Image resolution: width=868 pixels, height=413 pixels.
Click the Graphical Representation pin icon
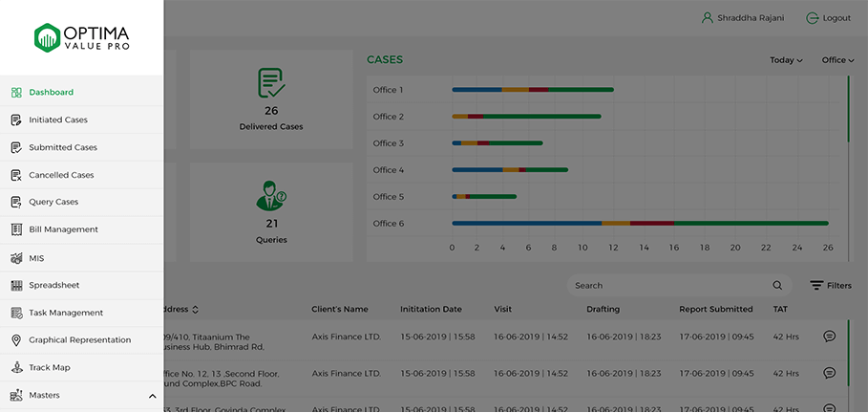(x=16, y=340)
